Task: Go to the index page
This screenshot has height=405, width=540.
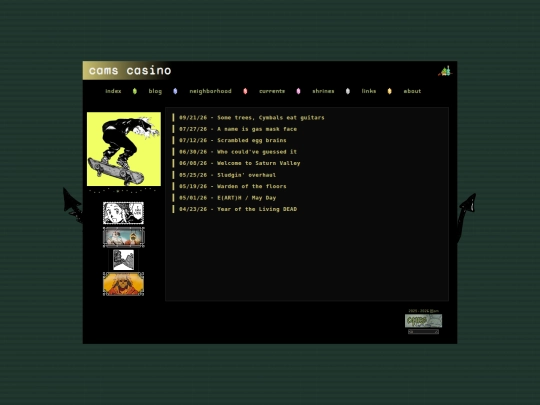Action: (113, 91)
